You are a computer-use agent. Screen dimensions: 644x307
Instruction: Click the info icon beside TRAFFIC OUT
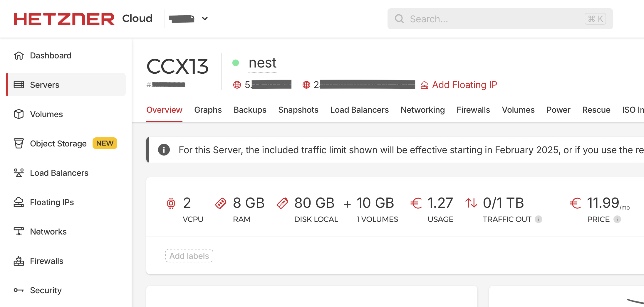[538, 219]
